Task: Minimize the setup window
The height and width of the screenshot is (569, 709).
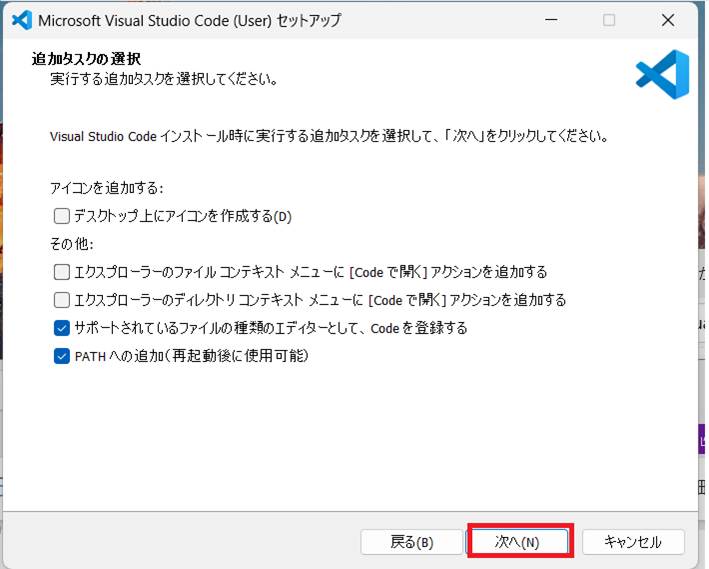Action: [x=550, y=20]
